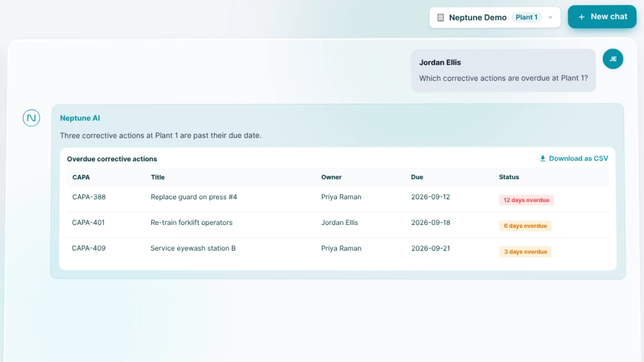This screenshot has height=362, width=644.
Task: Click the download arrow icon for CSV
Action: click(543, 159)
